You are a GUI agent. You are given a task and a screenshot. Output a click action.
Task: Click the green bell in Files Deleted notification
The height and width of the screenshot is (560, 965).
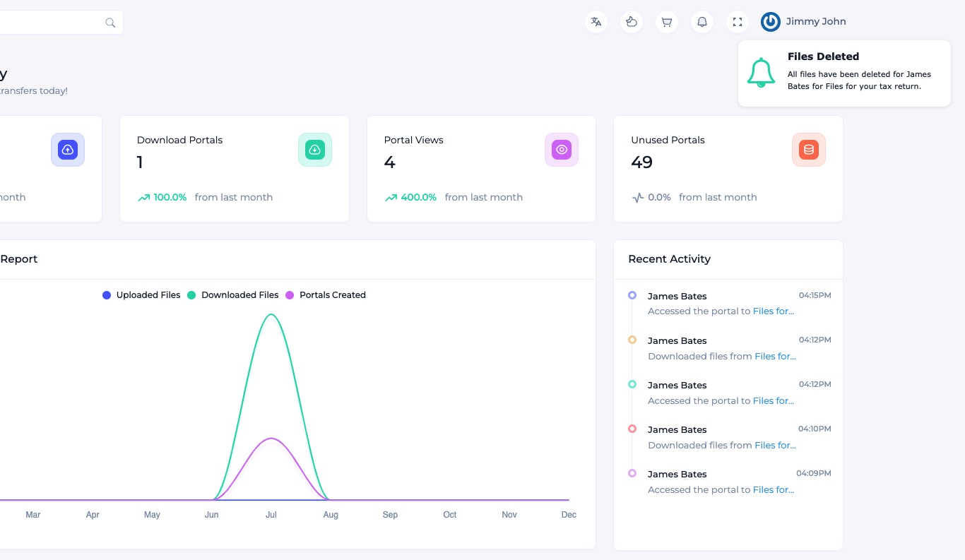click(761, 73)
